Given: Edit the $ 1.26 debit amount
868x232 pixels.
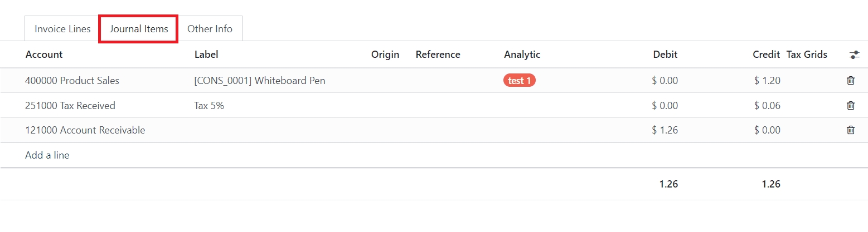Looking at the screenshot, I should click(x=665, y=130).
